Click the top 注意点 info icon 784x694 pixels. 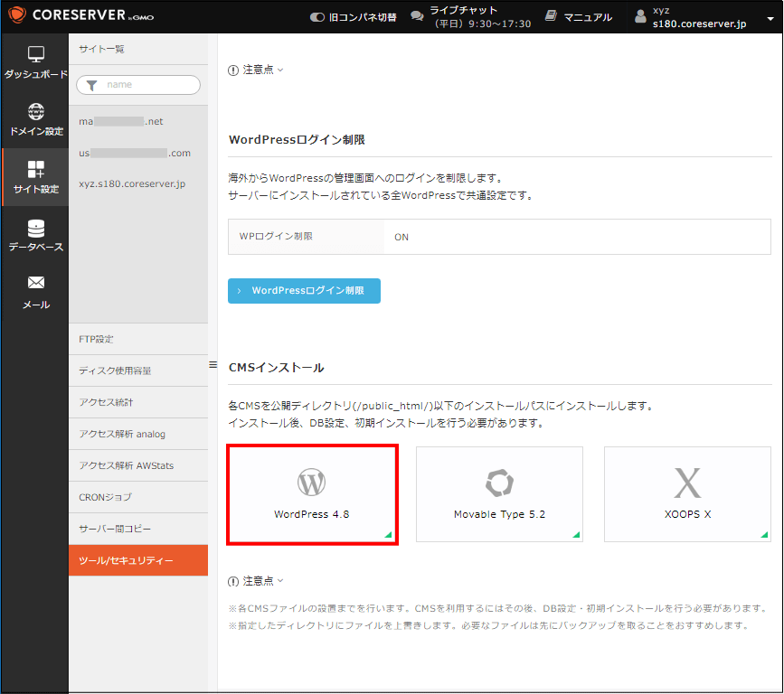[x=233, y=70]
